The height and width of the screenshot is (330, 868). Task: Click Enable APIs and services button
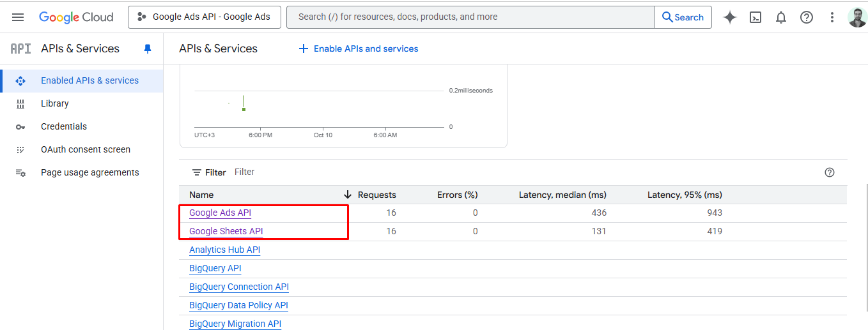pyautogui.click(x=359, y=49)
